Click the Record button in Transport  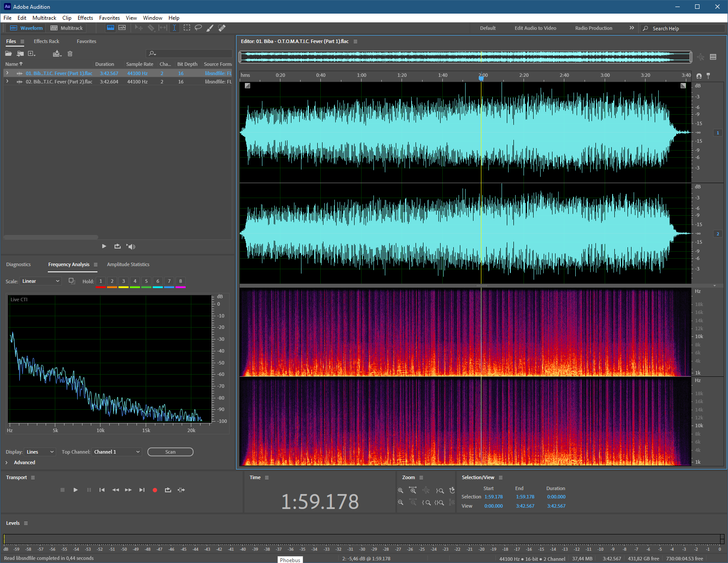[155, 490]
